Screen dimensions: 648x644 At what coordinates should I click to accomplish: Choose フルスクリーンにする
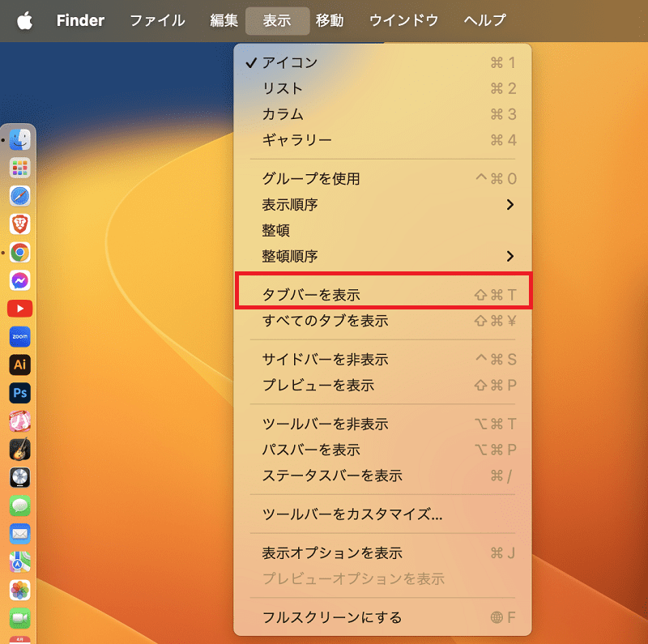point(382,617)
